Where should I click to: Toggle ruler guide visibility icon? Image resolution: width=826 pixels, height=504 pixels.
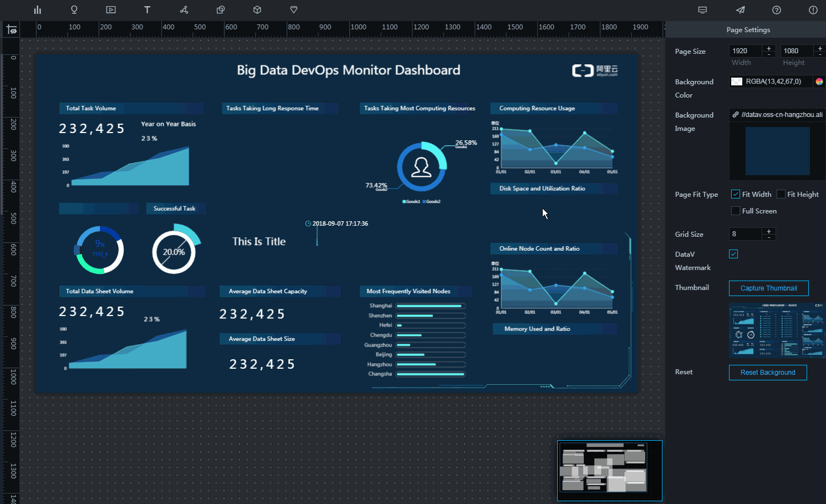tap(12, 29)
